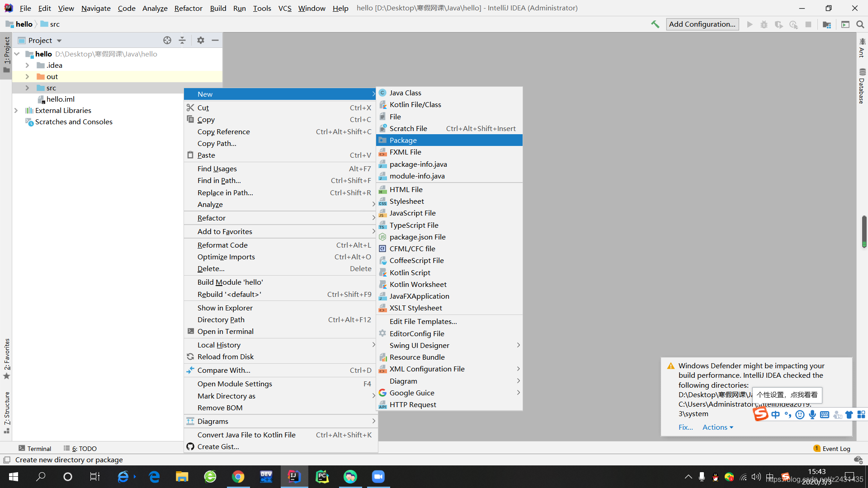Viewport: 868px width, 488px height.
Task: Open Chrome from the Windows taskbar
Action: 238,477
